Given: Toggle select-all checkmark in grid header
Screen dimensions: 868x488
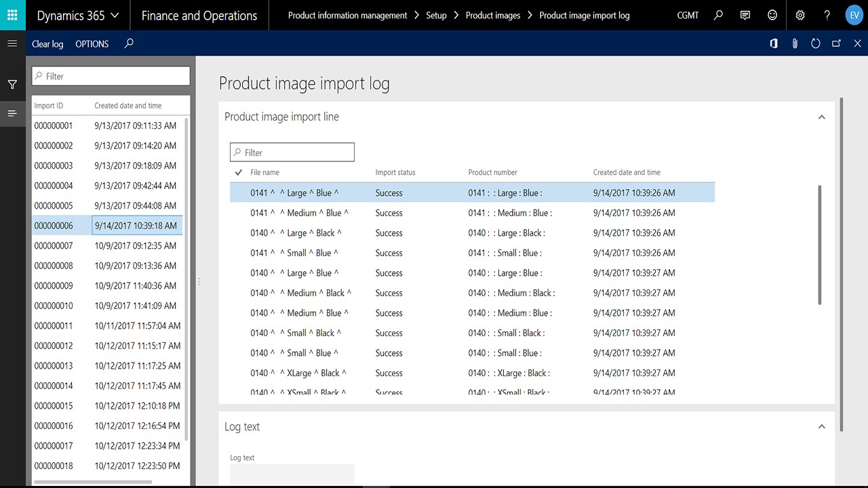Looking at the screenshot, I should tap(239, 172).
